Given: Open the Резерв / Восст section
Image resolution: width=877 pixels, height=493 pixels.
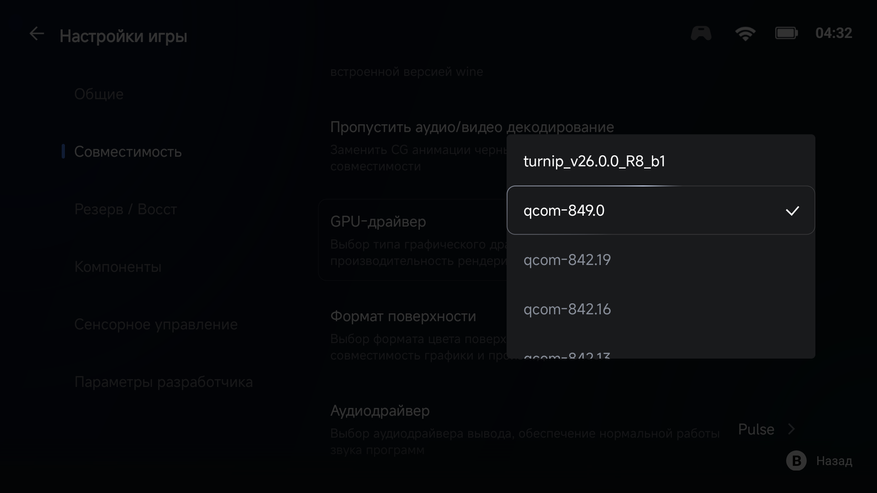Looking at the screenshot, I should pyautogui.click(x=125, y=209).
